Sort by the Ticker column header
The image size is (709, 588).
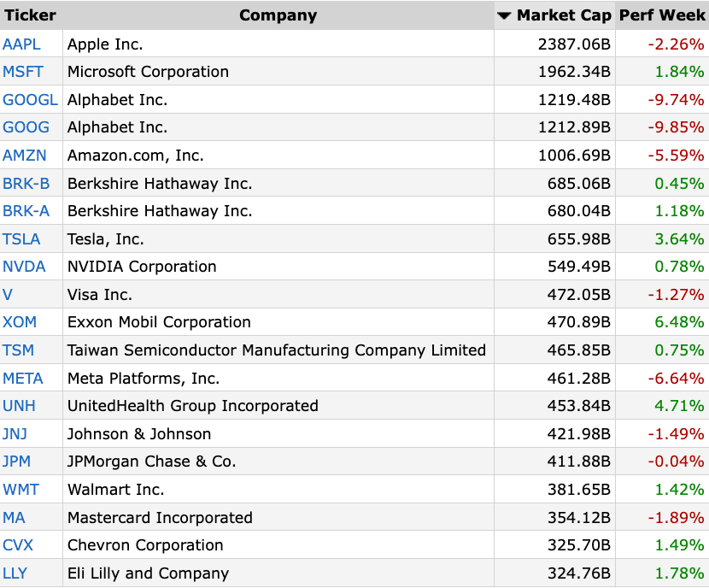30,15
